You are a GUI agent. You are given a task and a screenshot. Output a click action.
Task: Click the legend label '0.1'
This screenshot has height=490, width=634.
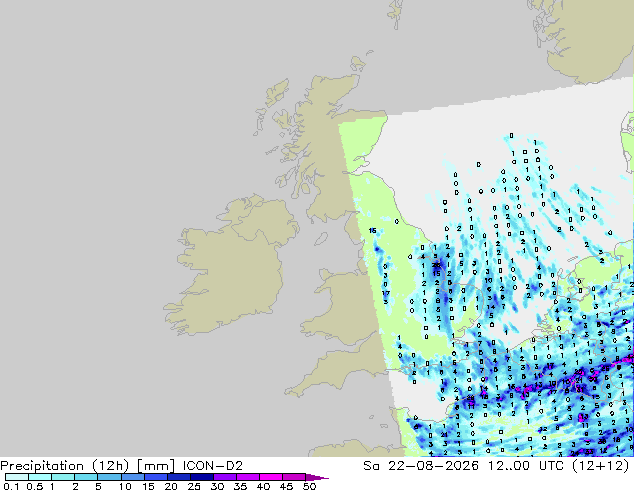[x=11, y=486]
